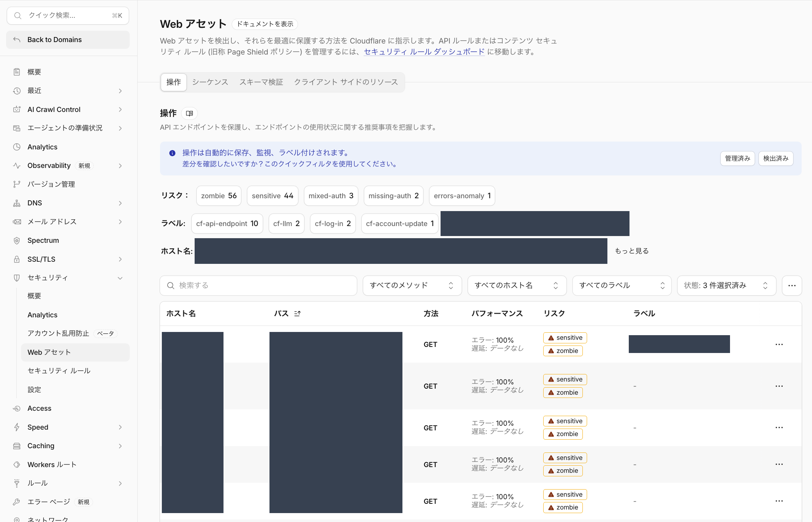Image resolution: width=812 pixels, height=522 pixels.
Task: Click もっと見る next to host names
Action: 632,251
